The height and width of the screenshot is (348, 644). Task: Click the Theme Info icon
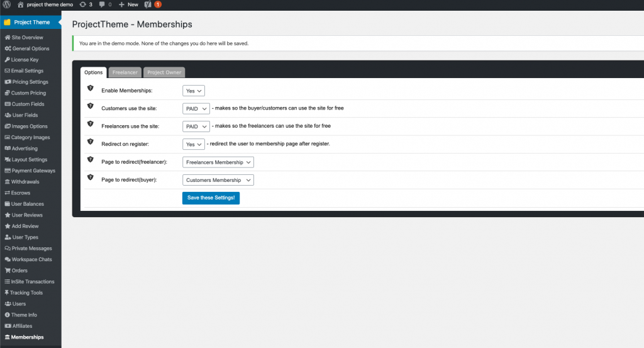tap(7, 315)
